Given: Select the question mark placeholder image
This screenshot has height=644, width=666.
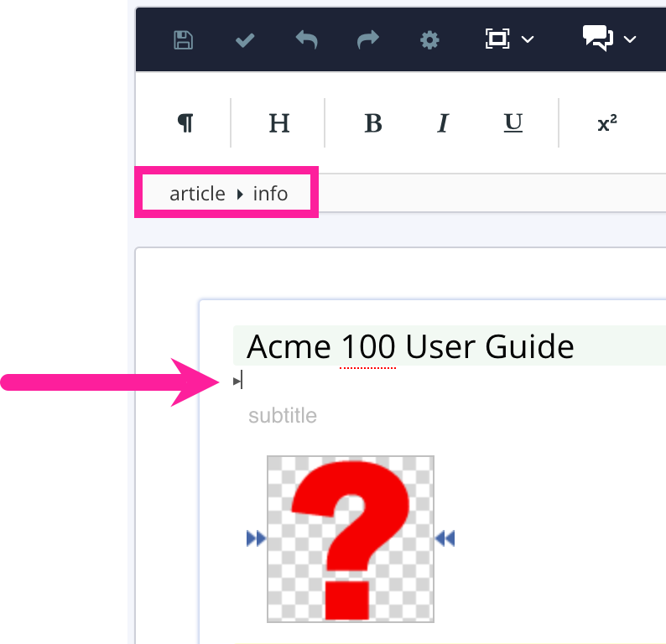Looking at the screenshot, I should point(351,539).
